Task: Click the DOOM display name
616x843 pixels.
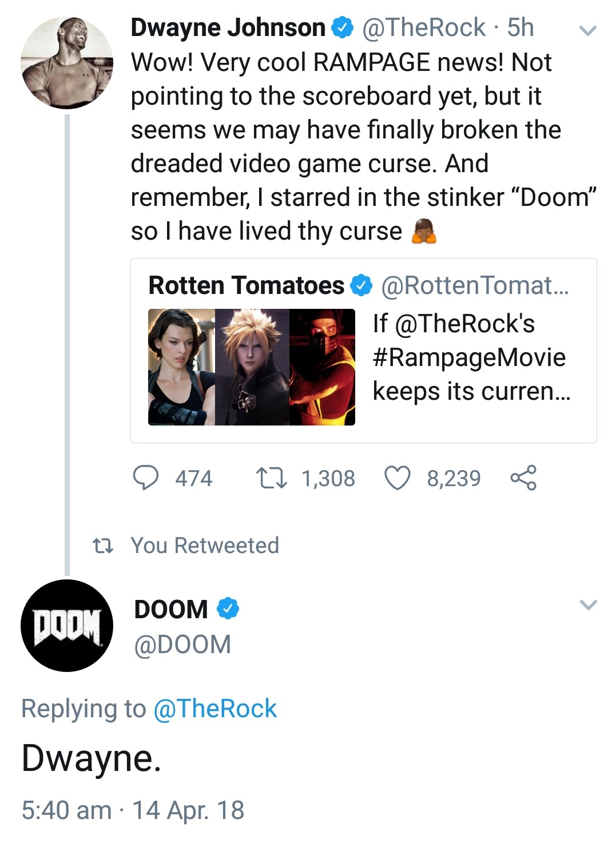Action: (x=171, y=609)
